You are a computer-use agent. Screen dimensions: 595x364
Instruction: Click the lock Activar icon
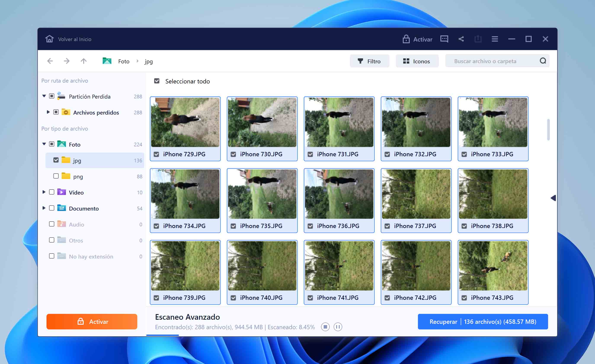(417, 39)
